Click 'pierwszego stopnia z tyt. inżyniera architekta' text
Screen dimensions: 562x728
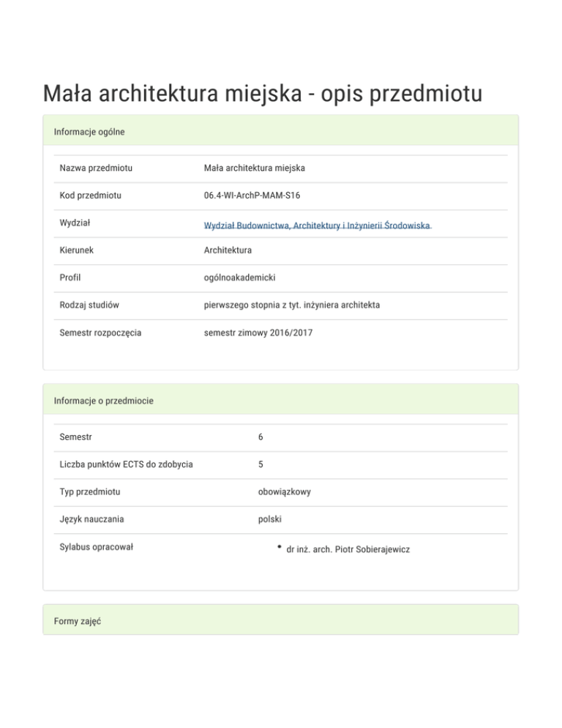pos(291,305)
